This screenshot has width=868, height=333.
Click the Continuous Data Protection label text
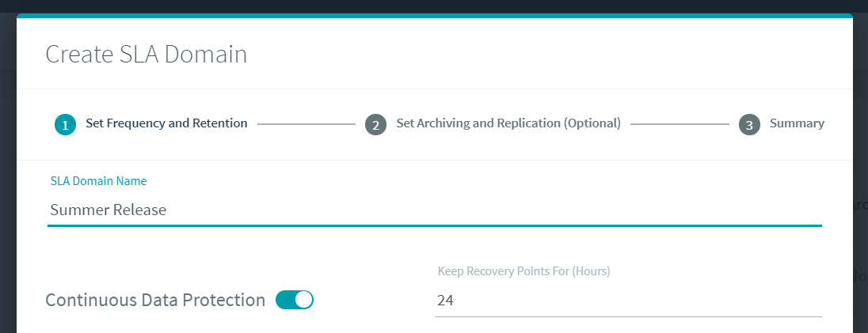point(155,301)
